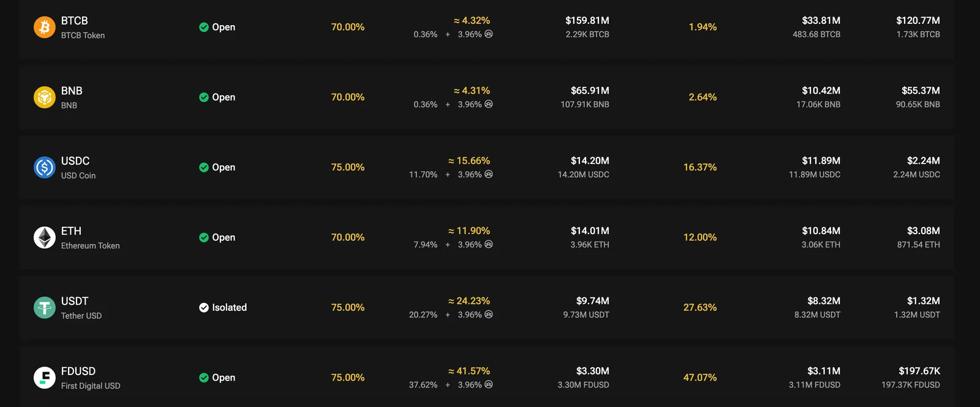
Task: Select the USD Coin market name
Action: point(78,175)
